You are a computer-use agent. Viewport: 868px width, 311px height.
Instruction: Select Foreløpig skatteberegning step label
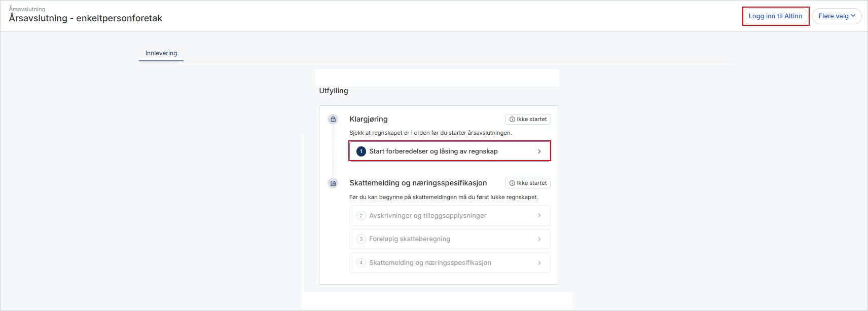point(409,239)
